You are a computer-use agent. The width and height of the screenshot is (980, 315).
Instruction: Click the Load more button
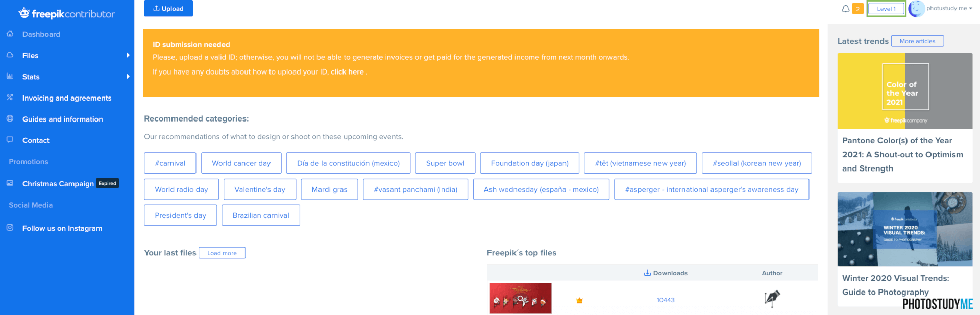[222, 253]
